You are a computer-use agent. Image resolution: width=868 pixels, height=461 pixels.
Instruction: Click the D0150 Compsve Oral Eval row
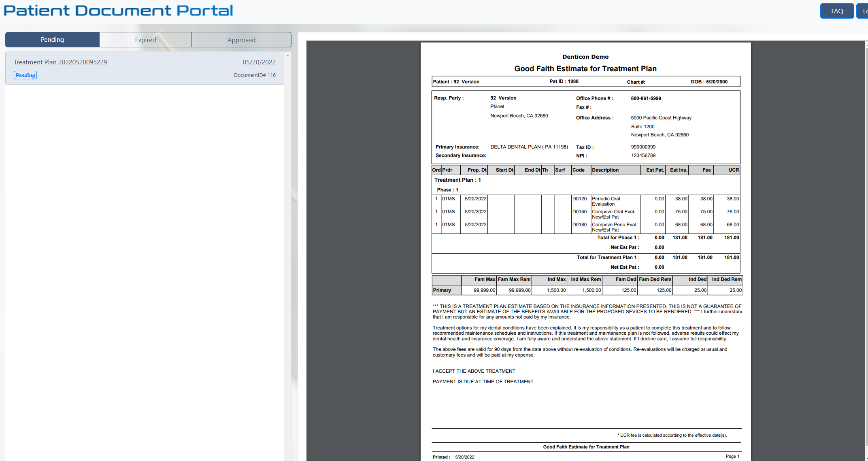586,214
